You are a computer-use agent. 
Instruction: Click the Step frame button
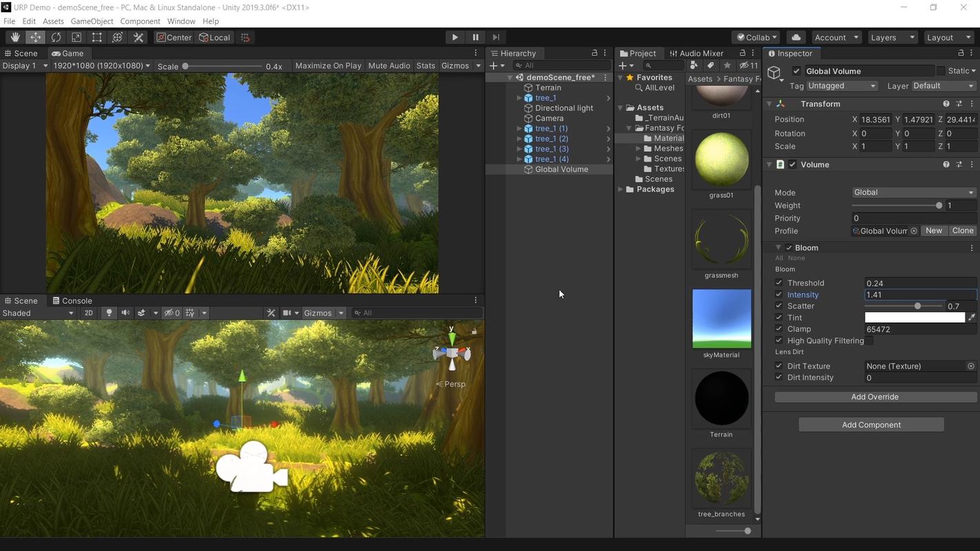coord(496,37)
